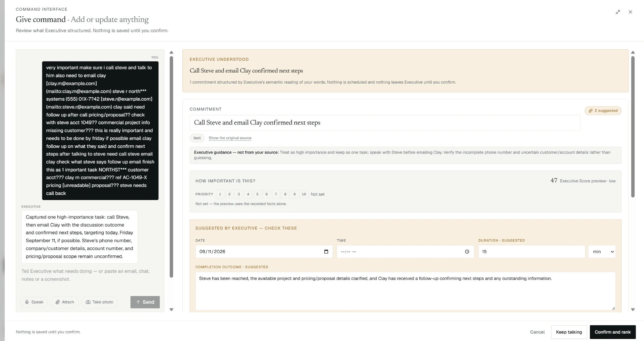Click the microphone Speak button
Viewport: 644px width, 341px height.
(34, 302)
